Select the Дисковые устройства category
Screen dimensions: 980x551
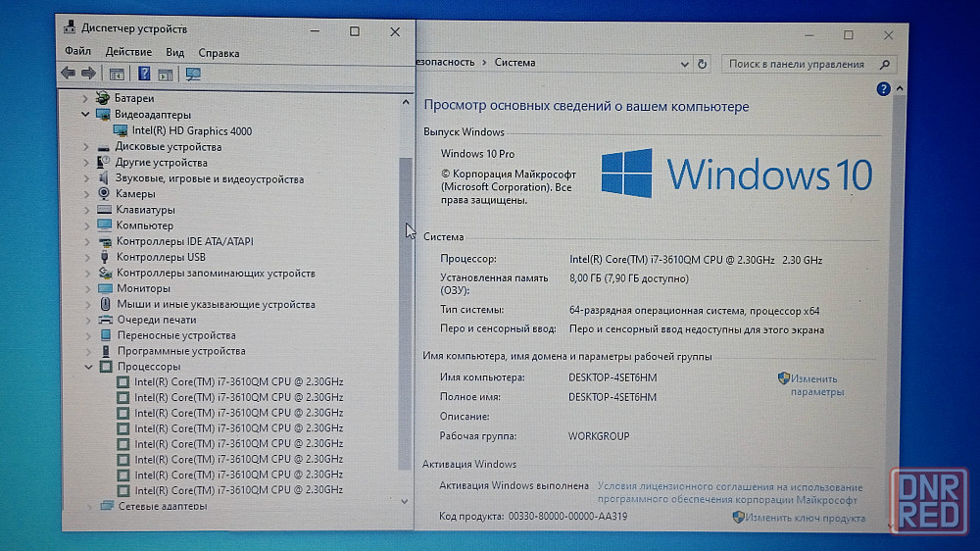169,147
